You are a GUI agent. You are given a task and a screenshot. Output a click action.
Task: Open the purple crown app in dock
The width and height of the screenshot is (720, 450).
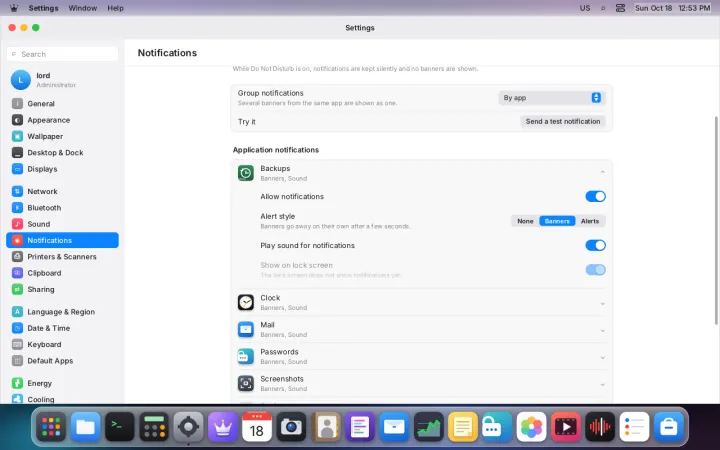(x=223, y=427)
